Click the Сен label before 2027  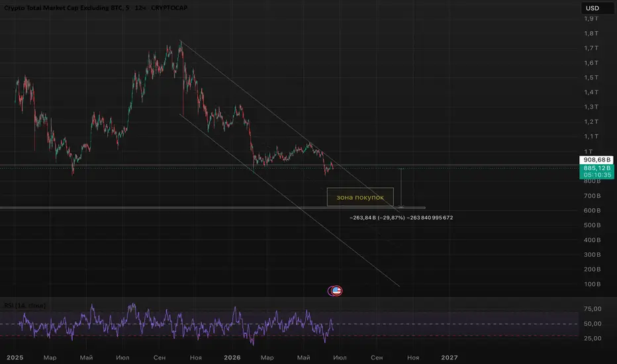pyautogui.click(x=377, y=357)
